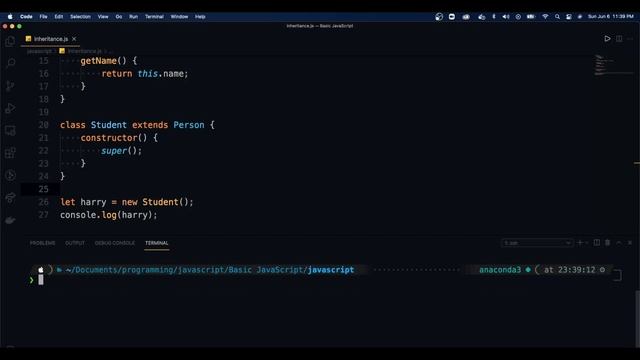Maximize the terminal panel with chevron up
Viewport: 640px width, 360px height.
tap(619, 242)
